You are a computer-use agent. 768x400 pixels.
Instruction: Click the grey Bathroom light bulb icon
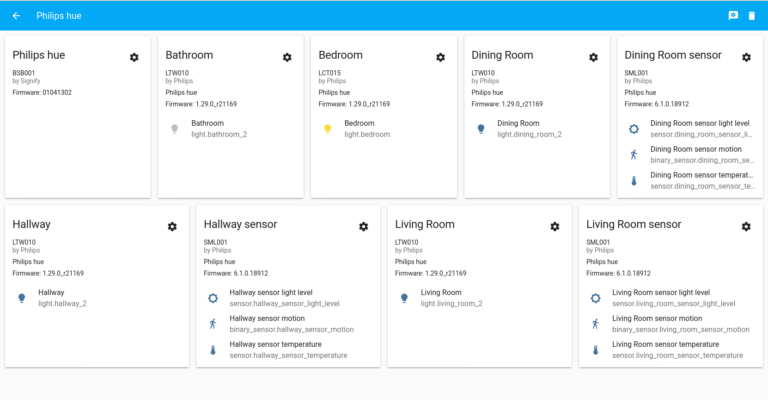[x=174, y=129]
